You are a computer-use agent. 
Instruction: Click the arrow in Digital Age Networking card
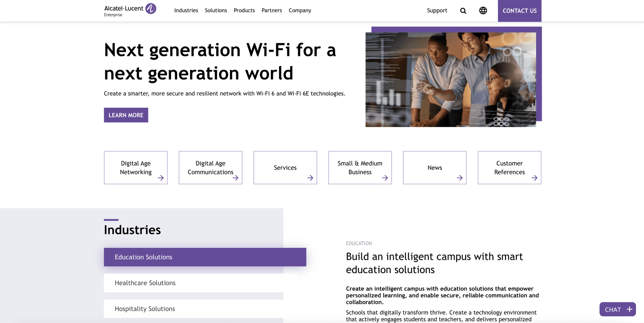pyautogui.click(x=161, y=178)
